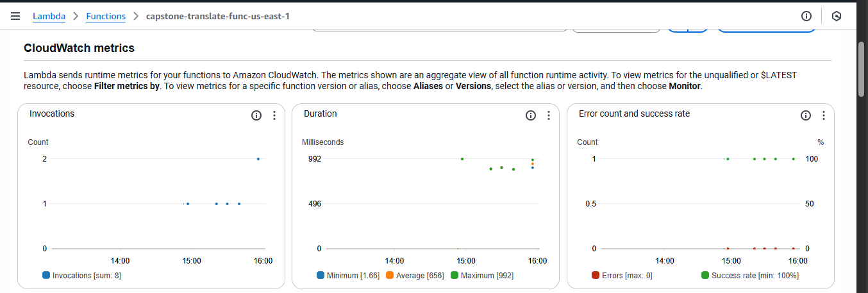Click the info icon in the top header
The width and height of the screenshot is (868, 293).
(806, 16)
